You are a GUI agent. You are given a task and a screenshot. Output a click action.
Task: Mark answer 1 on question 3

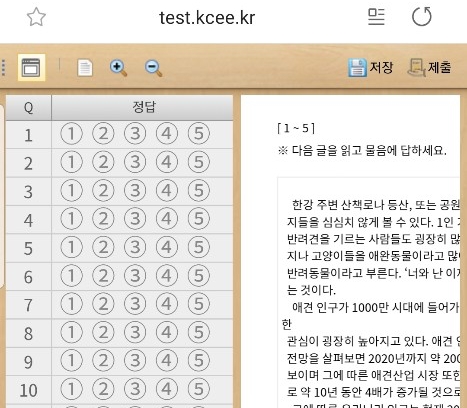click(x=71, y=190)
